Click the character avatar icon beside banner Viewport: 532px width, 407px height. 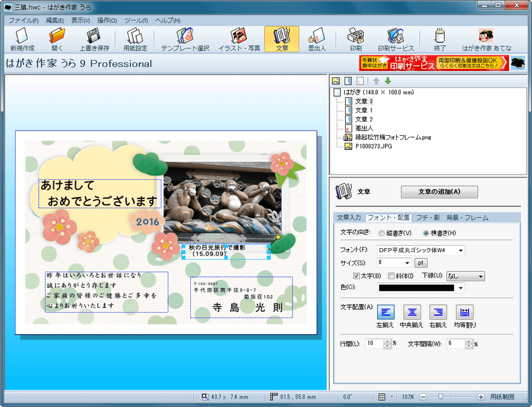point(518,63)
